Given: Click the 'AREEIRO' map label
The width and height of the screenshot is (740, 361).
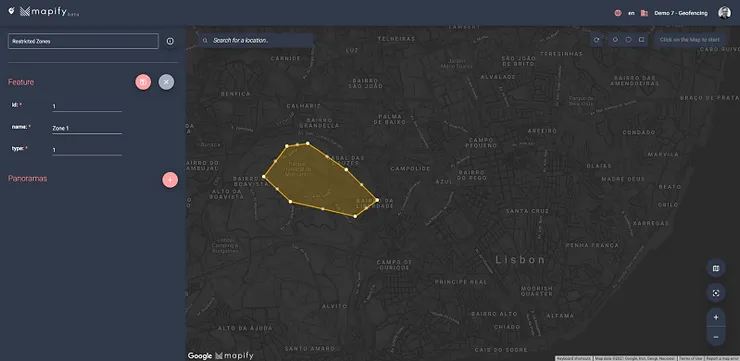Looking at the screenshot, I should pos(542,131).
